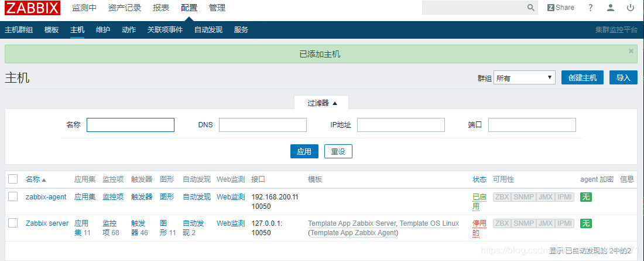Go to 动作 submenu

pos(129,30)
